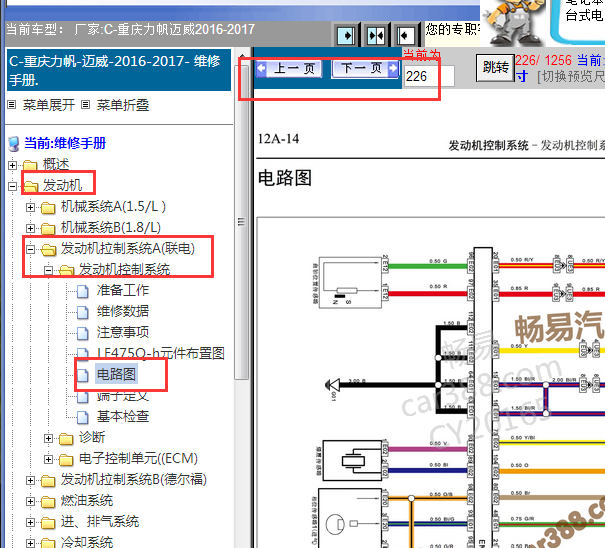Screen dimensions: 605x548
Task: Open the 注意事项 document
Action: click(123, 332)
